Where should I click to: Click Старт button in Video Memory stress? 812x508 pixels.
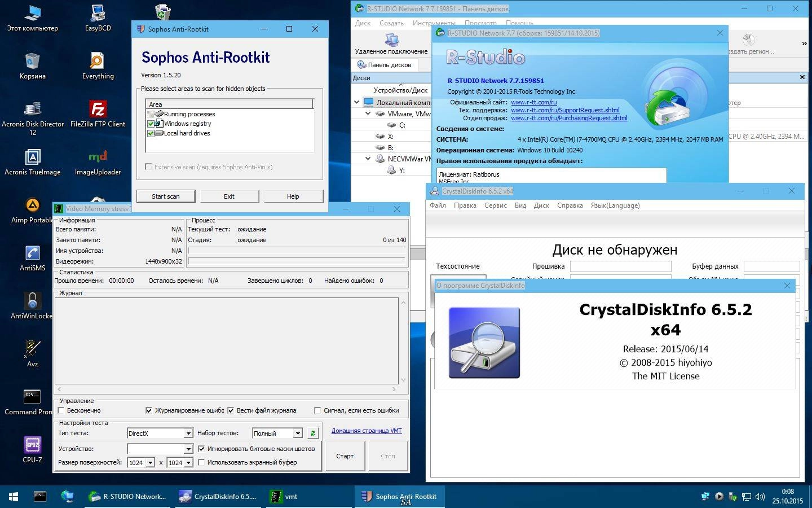click(x=345, y=456)
